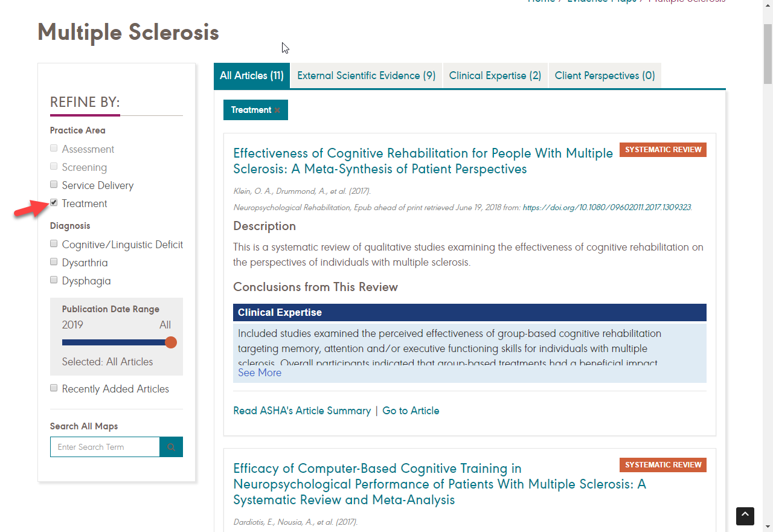Viewport: 773px width, 532px height.
Task: Remove the Treatment filter tag
Action: point(277,111)
